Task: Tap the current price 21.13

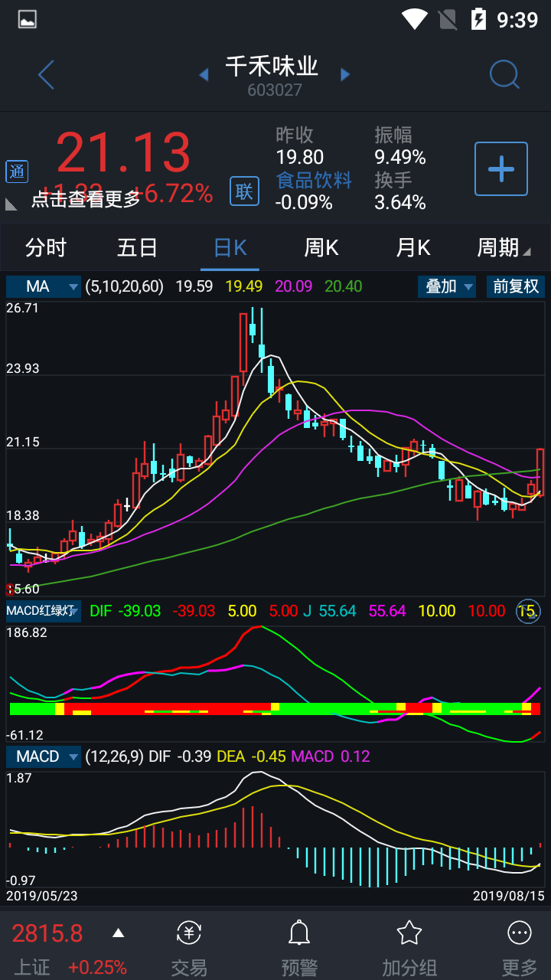Action: point(123,152)
